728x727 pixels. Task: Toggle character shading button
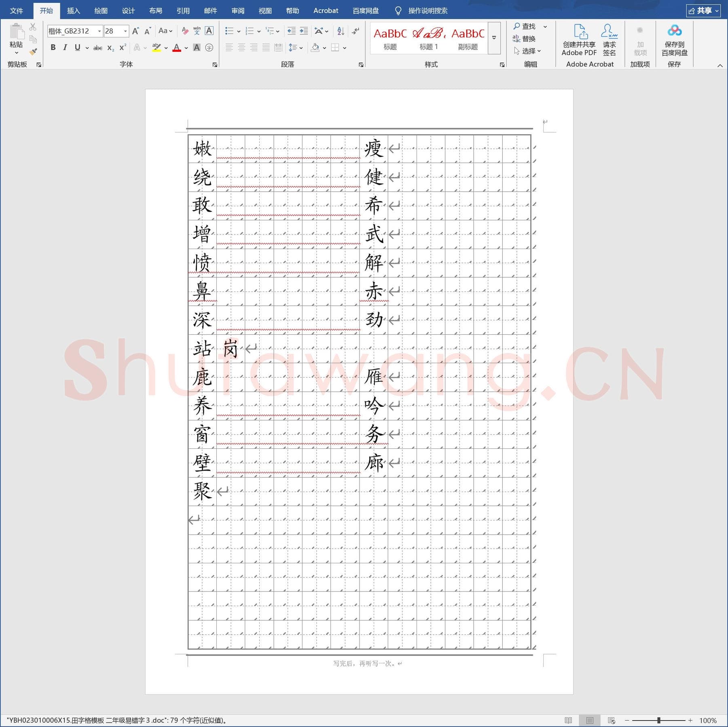tap(197, 48)
